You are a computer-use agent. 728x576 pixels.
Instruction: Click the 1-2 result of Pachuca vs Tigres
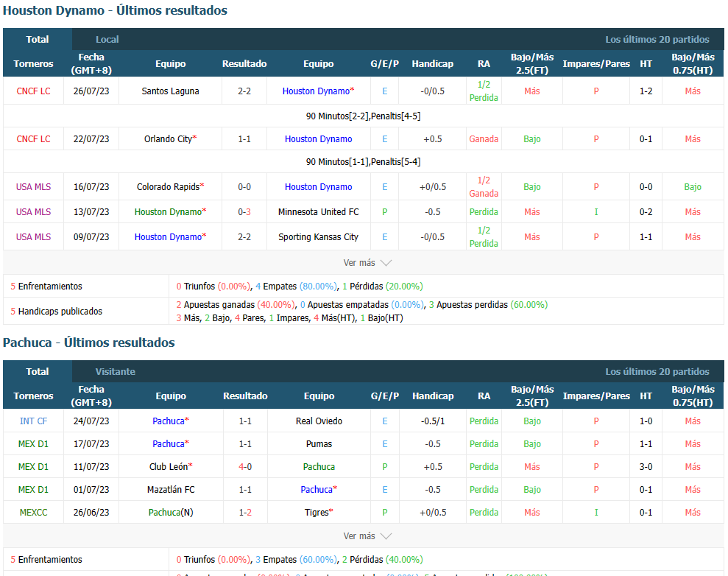[x=245, y=512]
